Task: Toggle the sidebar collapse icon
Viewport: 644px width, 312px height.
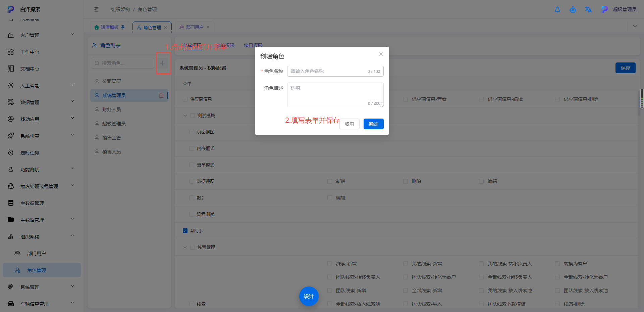Action: pyautogui.click(x=96, y=9)
